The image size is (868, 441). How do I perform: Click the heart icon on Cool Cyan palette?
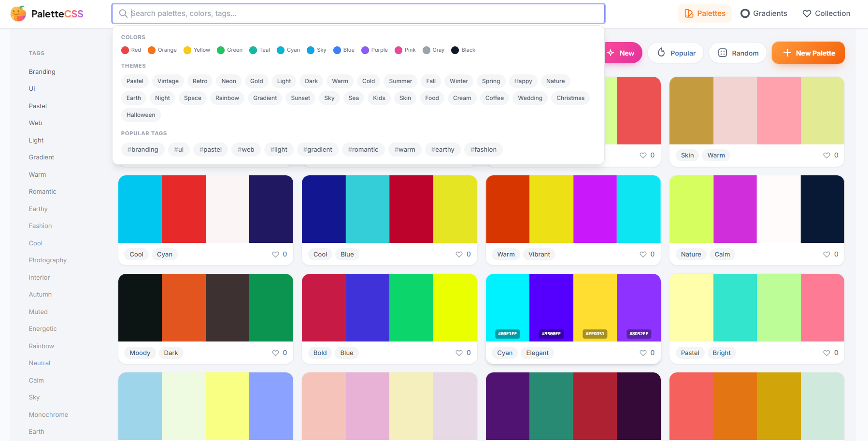coord(275,255)
